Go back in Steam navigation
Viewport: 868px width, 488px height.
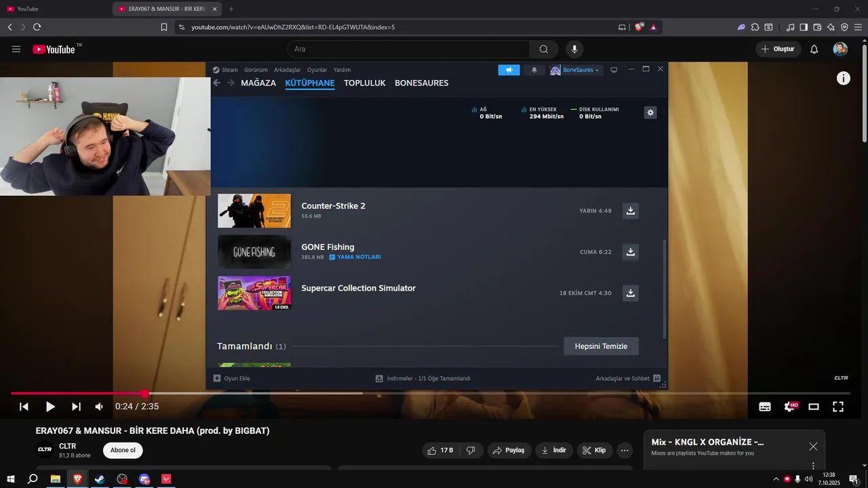217,83
